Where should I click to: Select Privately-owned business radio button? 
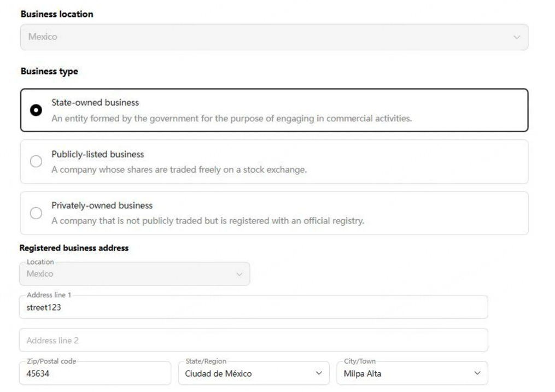36,213
